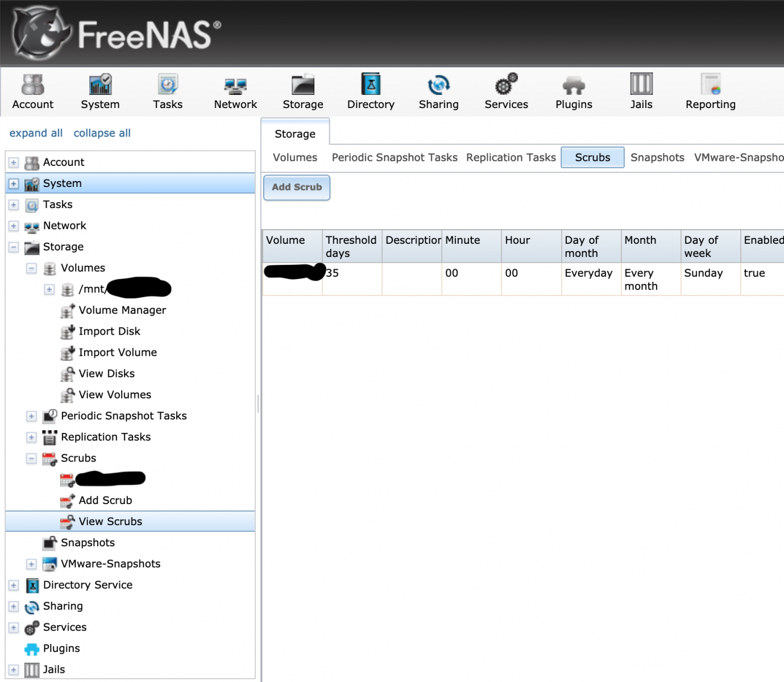This screenshot has width=784, height=682.
Task: Expand the System tree node
Action: point(14,184)
